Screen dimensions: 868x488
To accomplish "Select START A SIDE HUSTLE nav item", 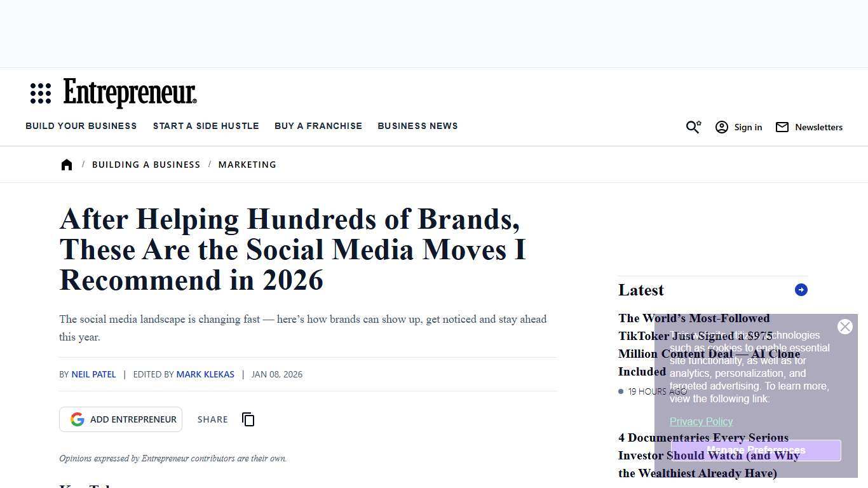I will [x=206, y=126].
